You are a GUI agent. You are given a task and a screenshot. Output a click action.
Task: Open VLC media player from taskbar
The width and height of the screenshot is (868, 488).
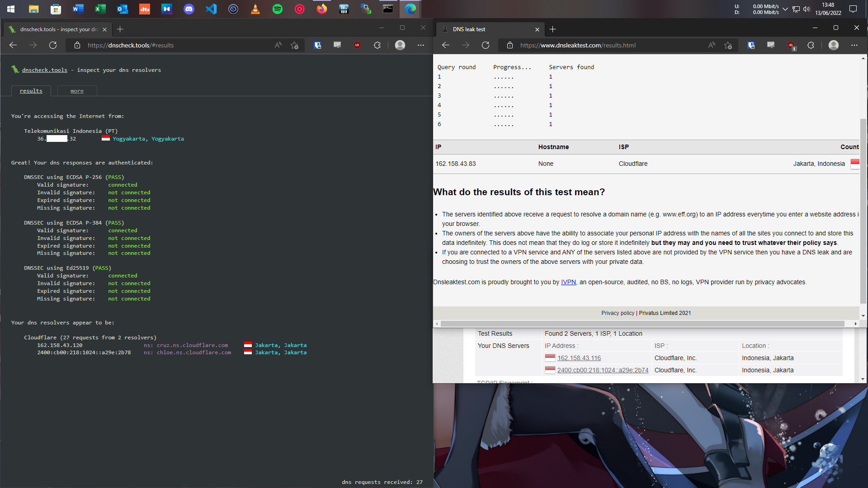tap(255, 9)
